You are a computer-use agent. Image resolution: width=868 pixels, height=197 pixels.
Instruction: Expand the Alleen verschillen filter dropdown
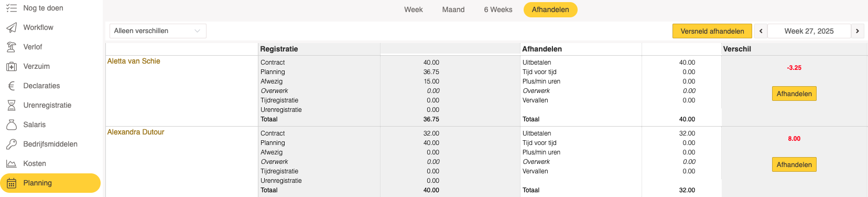click(158, 31)
